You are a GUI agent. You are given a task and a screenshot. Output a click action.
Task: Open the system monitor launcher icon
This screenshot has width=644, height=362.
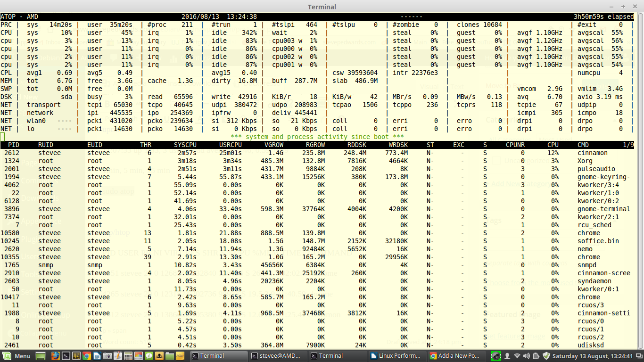(76, 356)
